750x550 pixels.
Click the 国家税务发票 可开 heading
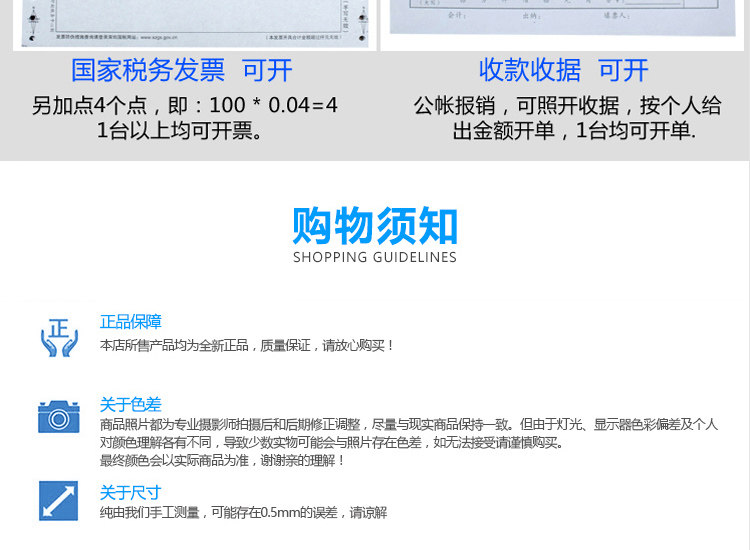click(182, 70)
